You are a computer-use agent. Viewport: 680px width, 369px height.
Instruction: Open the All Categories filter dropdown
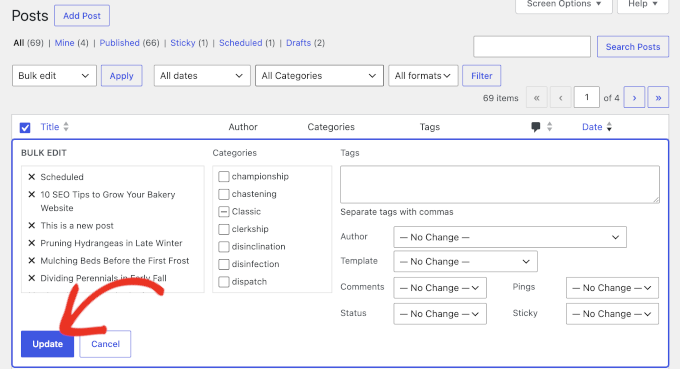(x=319, y=76)
